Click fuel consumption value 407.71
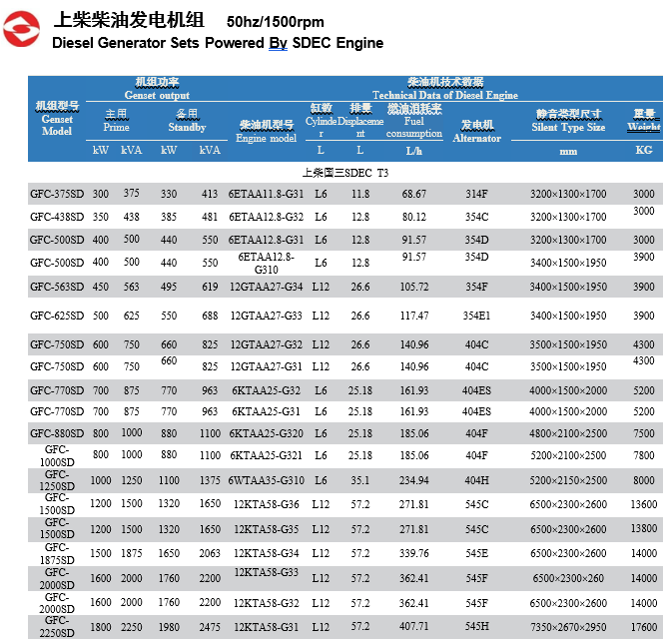 (414, 626)
